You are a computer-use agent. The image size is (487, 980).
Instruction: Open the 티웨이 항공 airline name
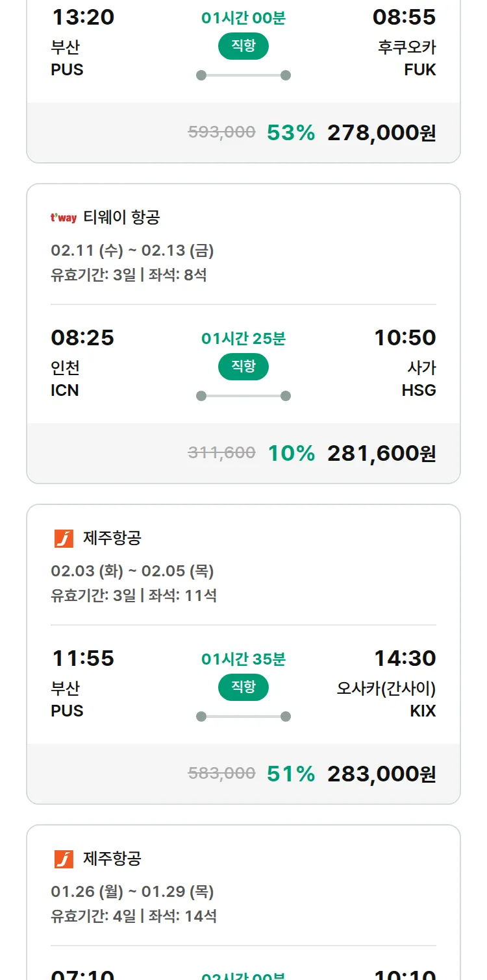click(121, 217)
